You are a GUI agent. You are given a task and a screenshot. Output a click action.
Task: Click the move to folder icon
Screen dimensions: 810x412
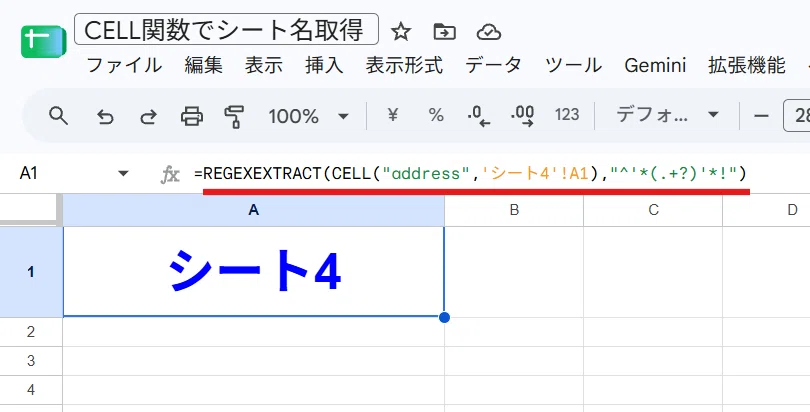[x=444, y=32]
